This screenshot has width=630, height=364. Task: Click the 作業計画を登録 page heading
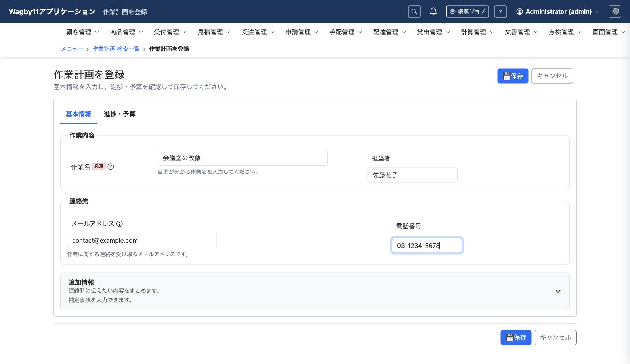point(89,74)
